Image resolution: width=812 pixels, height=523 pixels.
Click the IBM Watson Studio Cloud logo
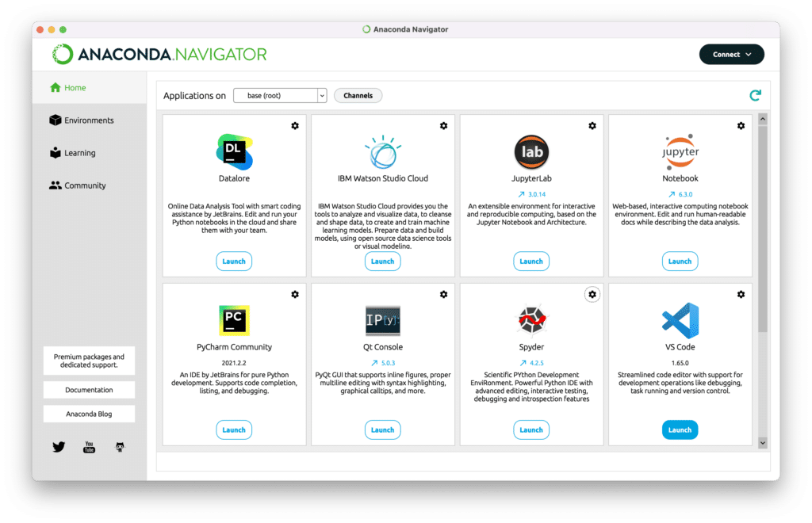[x=383, y=152]
